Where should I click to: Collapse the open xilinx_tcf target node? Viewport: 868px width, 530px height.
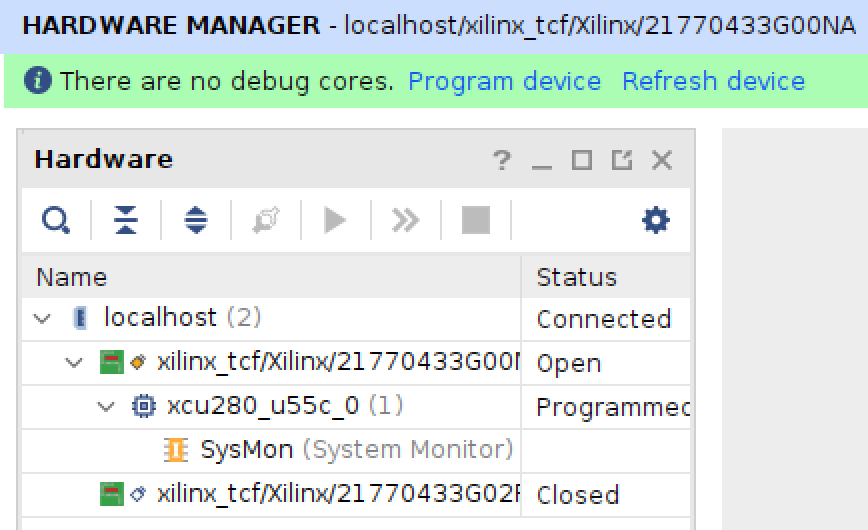click(x=74, y=363)
